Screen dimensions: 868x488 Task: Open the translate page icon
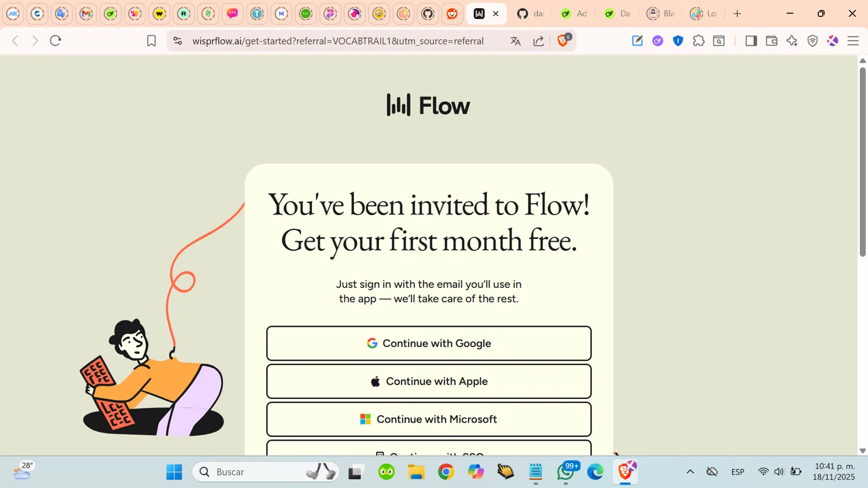[x=516, y=40]
